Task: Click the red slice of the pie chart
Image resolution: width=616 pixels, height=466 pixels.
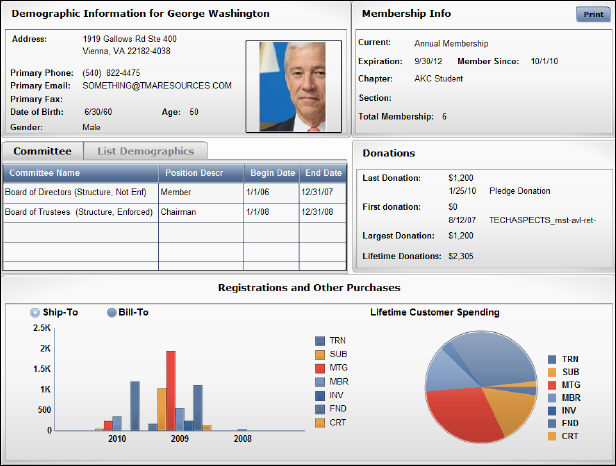Action: click(464, 415)
